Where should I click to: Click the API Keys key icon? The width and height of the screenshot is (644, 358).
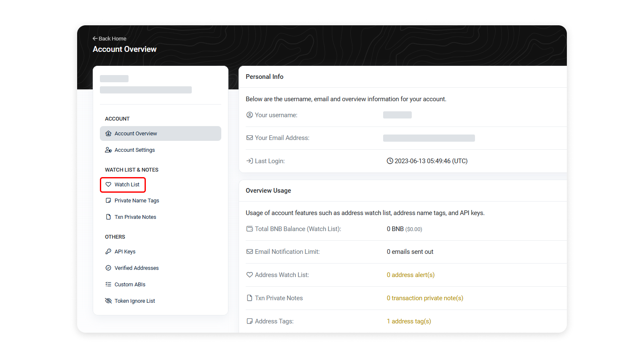(108, 251)
